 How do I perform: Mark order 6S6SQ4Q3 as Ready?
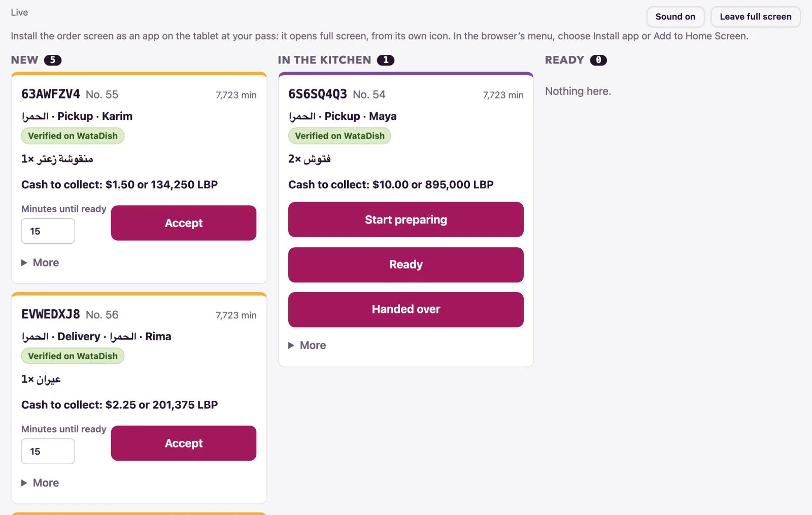click(x=406, y=265)
